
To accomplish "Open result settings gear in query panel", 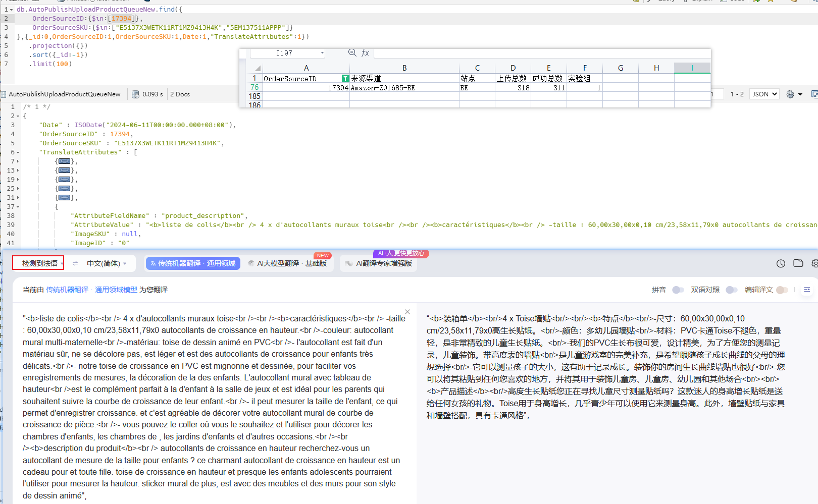I will click(x=790, y=94).
